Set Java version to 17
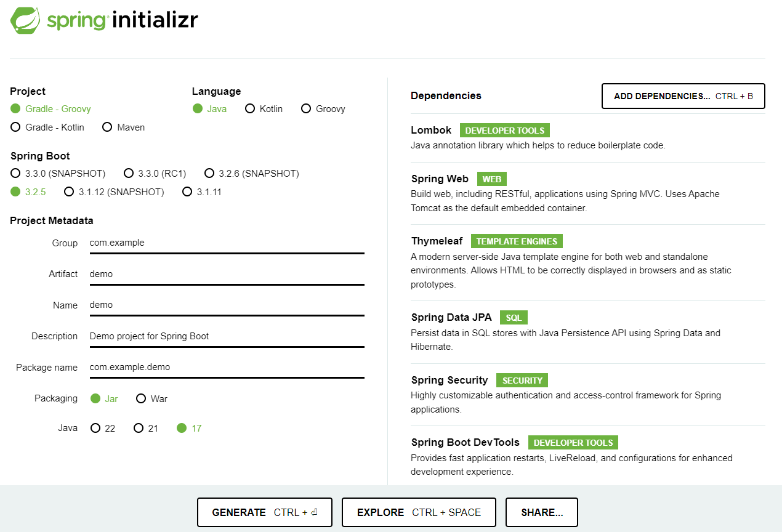 click(189, 429)
